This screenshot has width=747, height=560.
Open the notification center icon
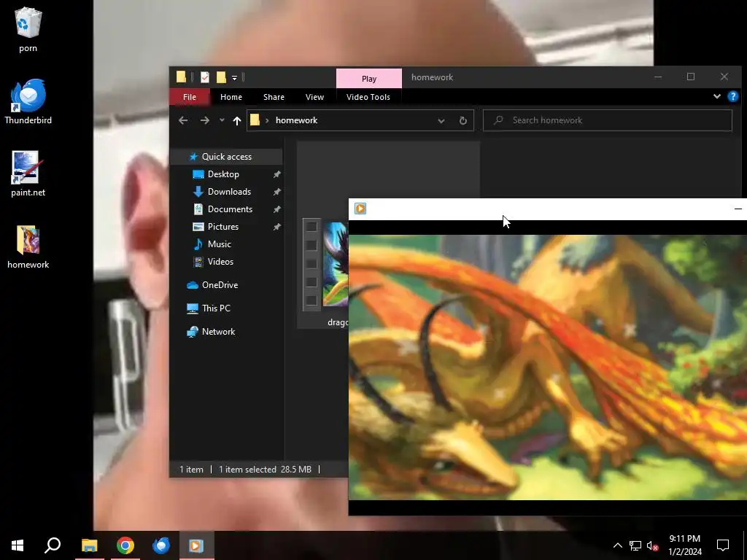pos(723,545)
